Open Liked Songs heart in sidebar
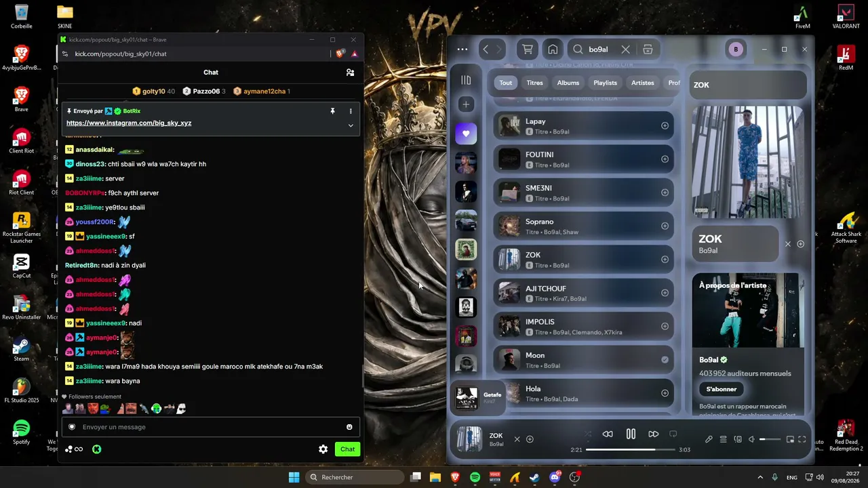This screenshot has width=868, height=488. tap(466, 134)
